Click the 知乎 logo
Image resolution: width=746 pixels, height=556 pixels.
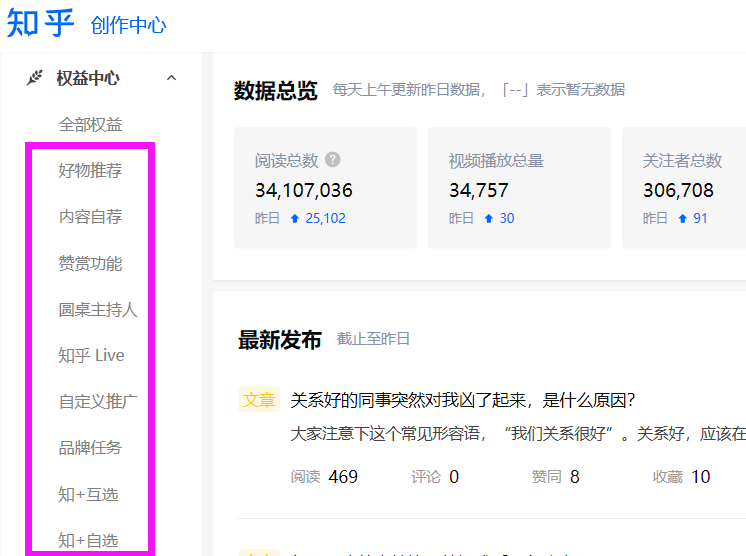40,23
